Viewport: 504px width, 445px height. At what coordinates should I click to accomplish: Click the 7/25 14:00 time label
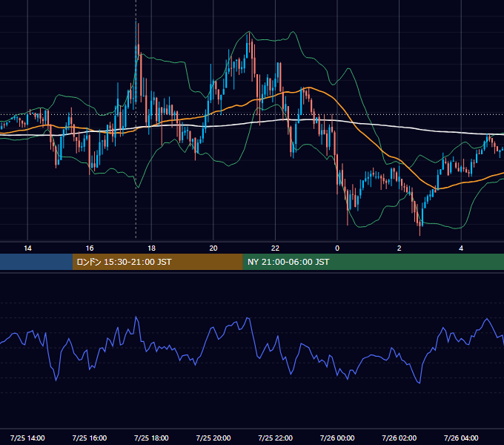[27, 438]
